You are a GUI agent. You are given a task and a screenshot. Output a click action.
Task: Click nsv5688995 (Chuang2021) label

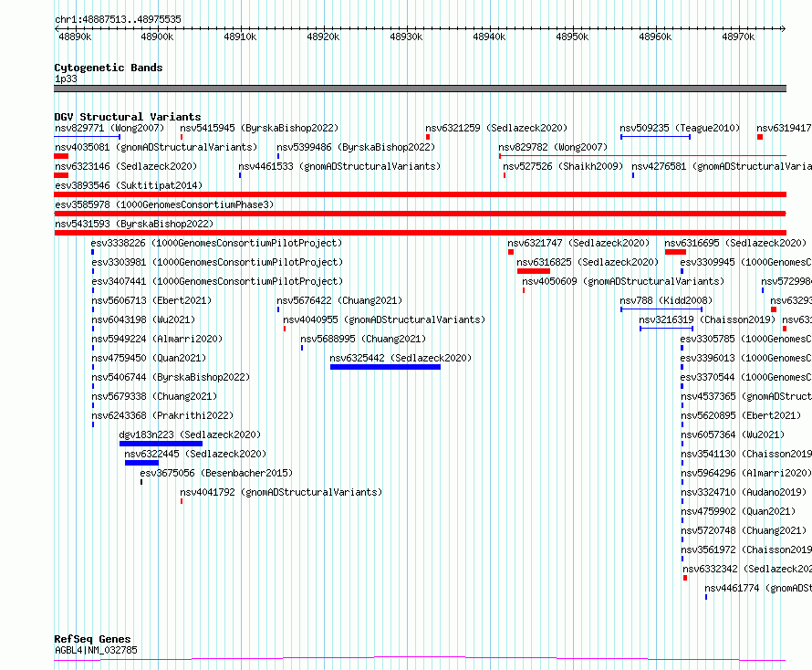click(x=363, y=339)
